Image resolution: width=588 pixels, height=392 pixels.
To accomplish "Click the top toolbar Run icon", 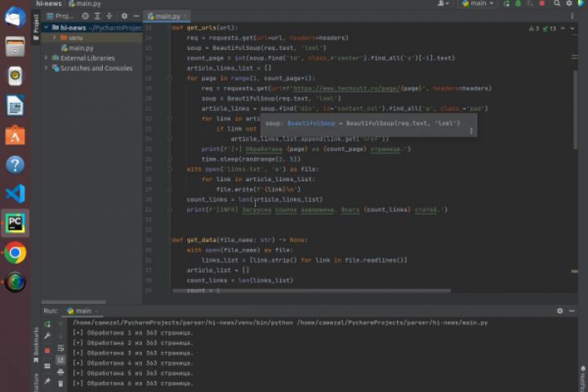I will [506, 3].
